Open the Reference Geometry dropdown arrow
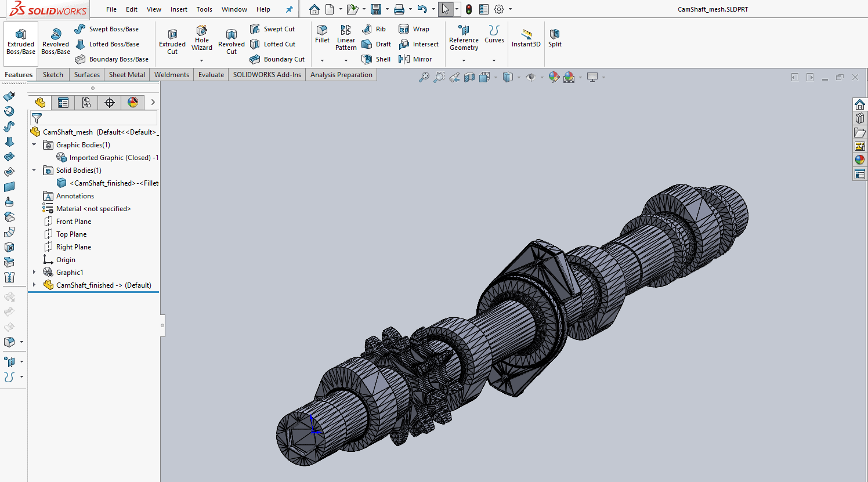The image size is (868, 482). [x=464, y=60]
